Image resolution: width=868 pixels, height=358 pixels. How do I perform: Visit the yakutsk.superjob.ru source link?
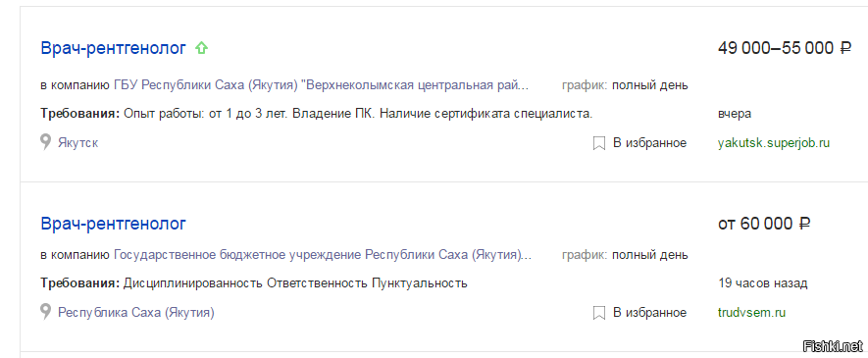(x=774, y=143)
